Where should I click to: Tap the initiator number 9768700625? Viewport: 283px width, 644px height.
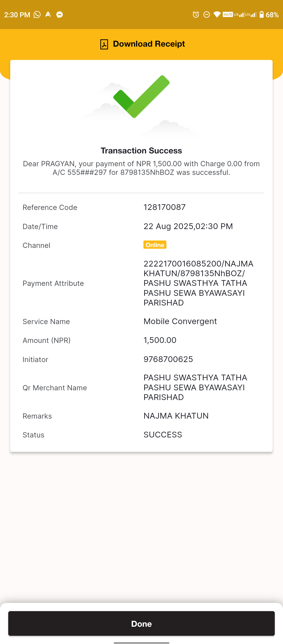click(168, 359)
